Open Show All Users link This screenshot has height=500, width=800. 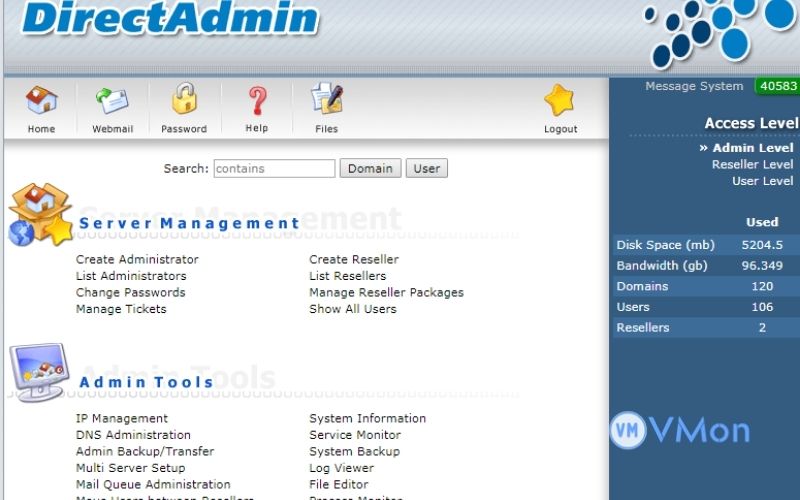[x=353, y=309]
